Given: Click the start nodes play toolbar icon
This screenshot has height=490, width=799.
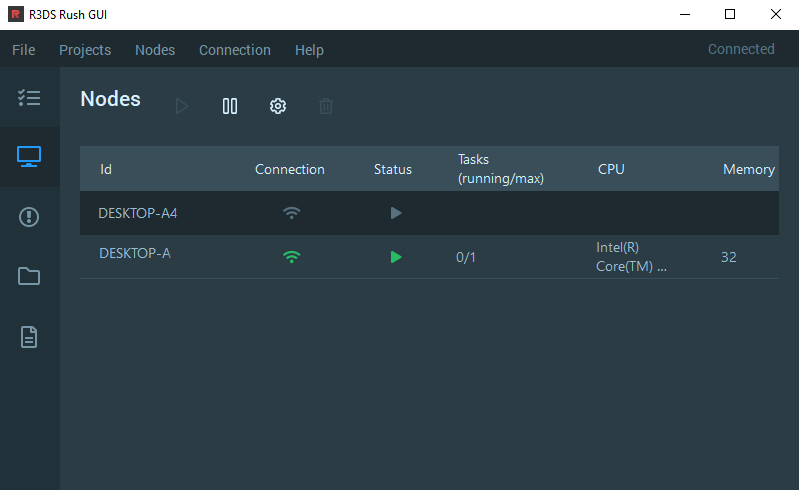Looking at the screenshot, I should click(x=181, y=106).
